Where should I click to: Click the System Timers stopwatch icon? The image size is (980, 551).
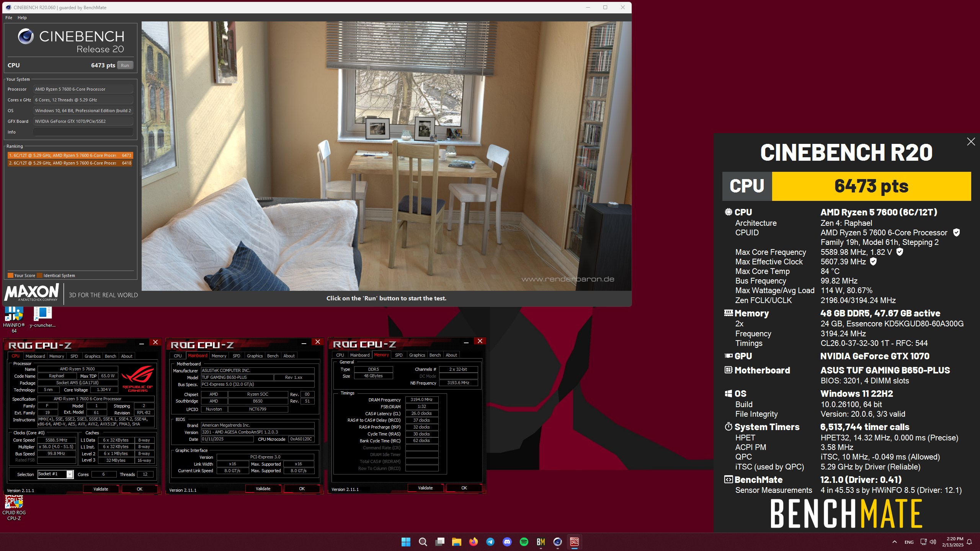728,427
